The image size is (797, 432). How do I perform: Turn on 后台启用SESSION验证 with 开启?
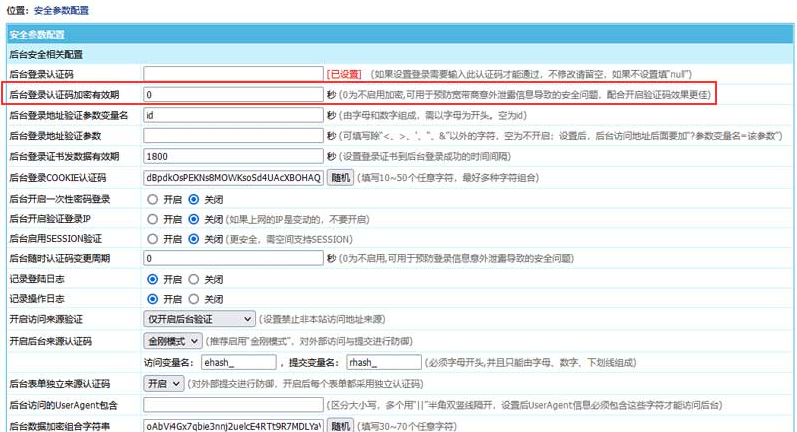tap(153, 239)
